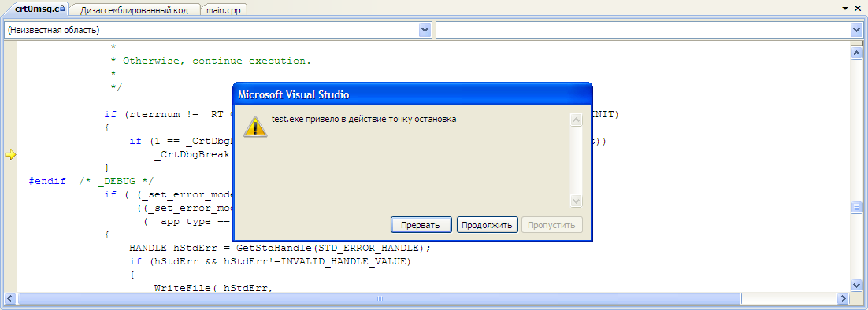Click the 'if (hStdErr && hStdErr!=INVALID_HANDLE_VALUE)' line
Viewport: 868px width, 310px height.
click(269, 260)
